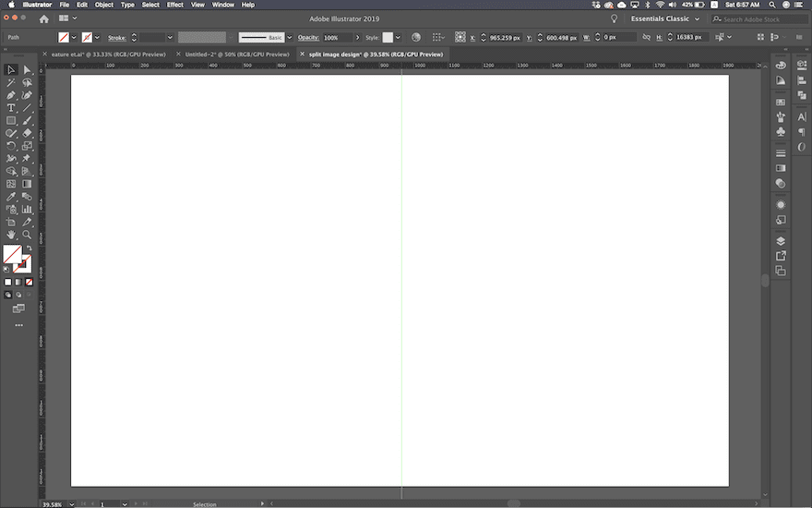Open the Object menu

click(x=104, y=5)
